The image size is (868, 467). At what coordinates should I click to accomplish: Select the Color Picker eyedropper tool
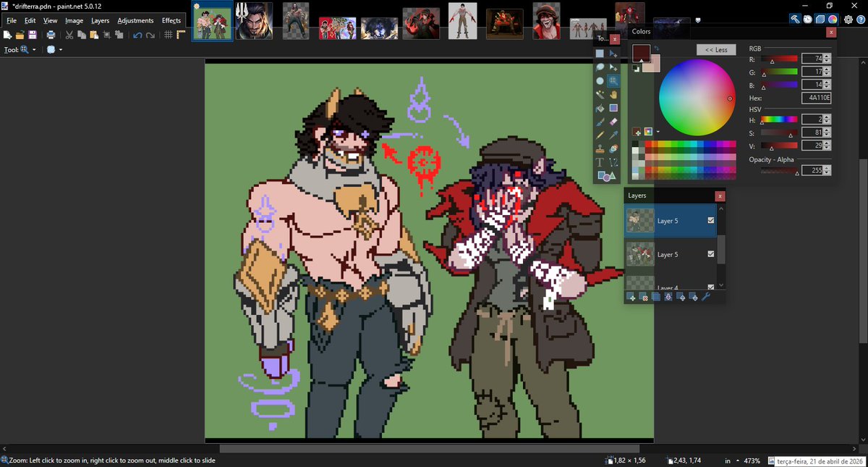612,135
